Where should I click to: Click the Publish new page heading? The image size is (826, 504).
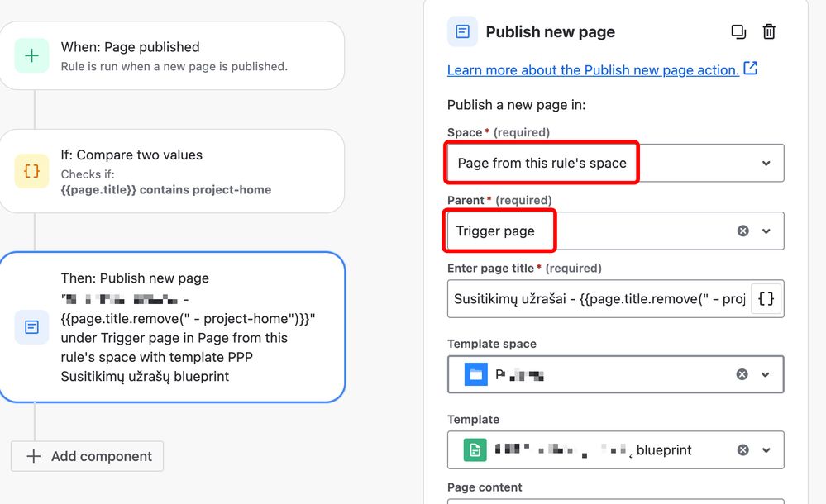tap(550, 31)
